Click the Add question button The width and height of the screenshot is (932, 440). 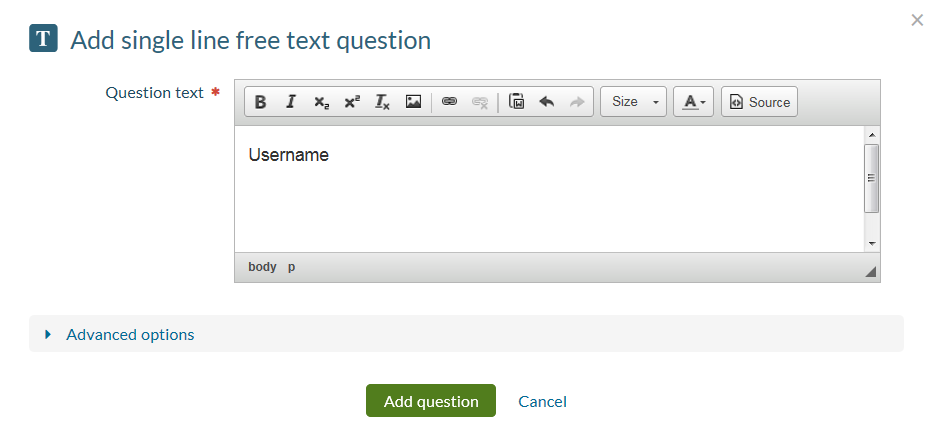pyautogui.click(x=431, y=401)
